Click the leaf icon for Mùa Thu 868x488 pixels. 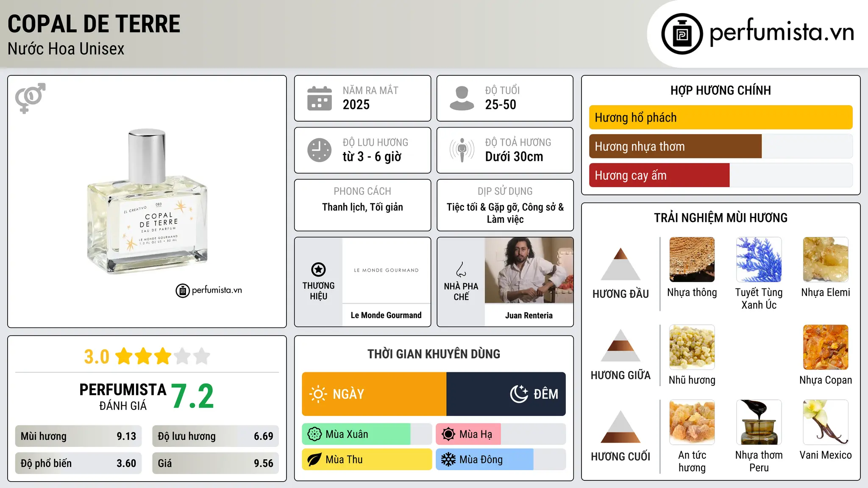click(x=314, y=460)
